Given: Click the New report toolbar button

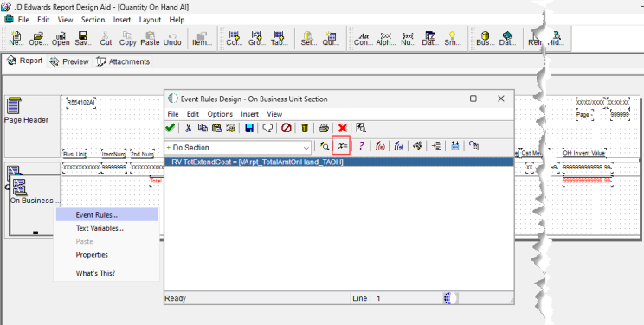Looking at the screenshot, I should pos(16,39).
